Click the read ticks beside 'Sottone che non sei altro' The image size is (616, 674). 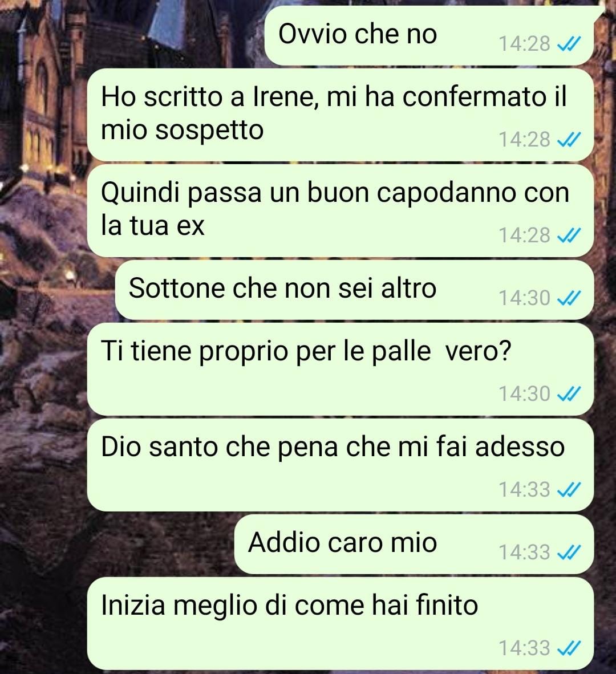pos(569,298)
